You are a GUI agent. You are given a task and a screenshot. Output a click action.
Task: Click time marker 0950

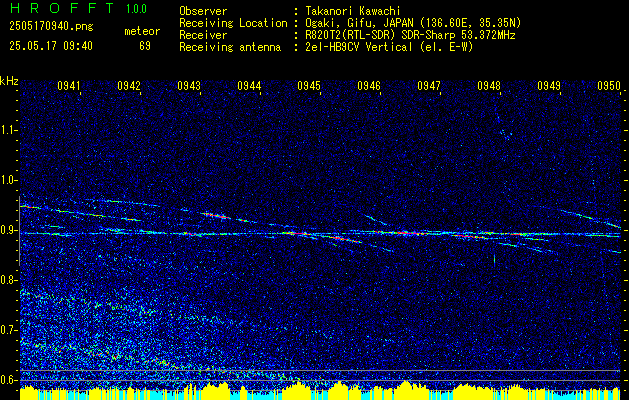pos(609,86)
